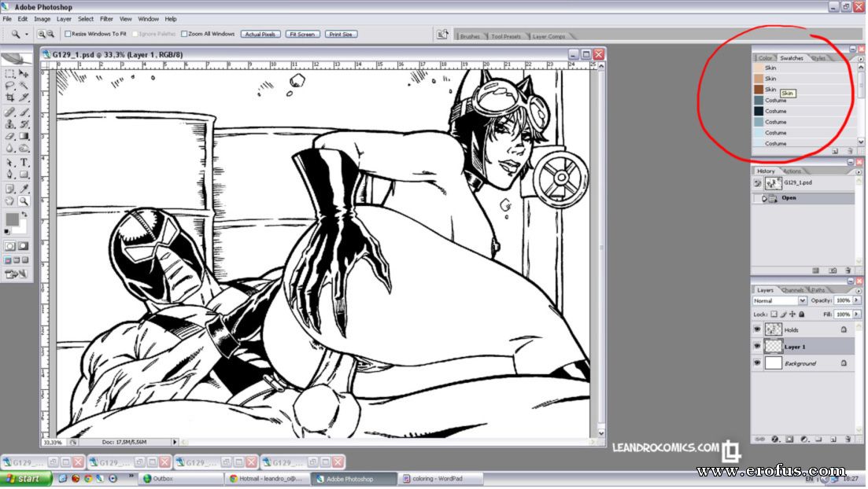Select the Shape tool
Screen dimensions: 868x489
24,175
